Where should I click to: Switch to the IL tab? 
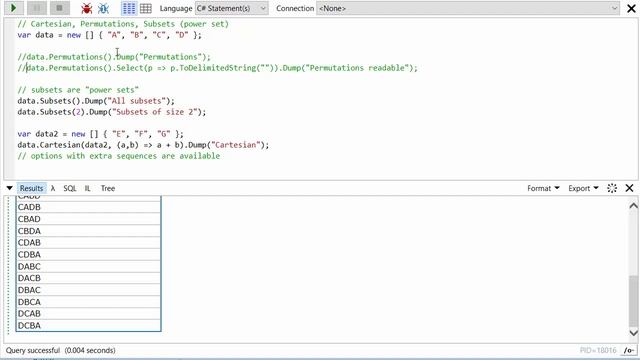click(87, 188)
